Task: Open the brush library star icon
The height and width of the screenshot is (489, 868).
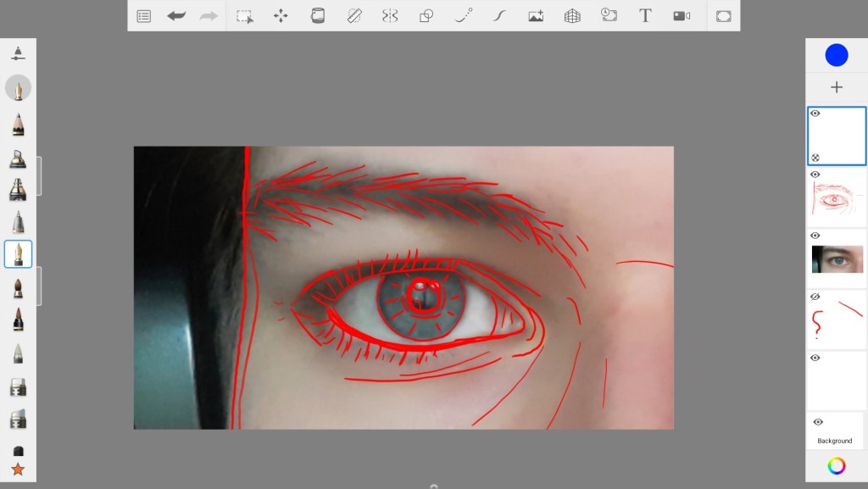Action: [x=18, y=470]
